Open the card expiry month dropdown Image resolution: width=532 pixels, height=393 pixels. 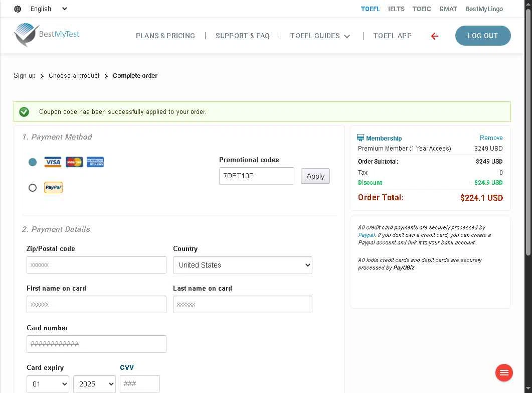(48, 384)
